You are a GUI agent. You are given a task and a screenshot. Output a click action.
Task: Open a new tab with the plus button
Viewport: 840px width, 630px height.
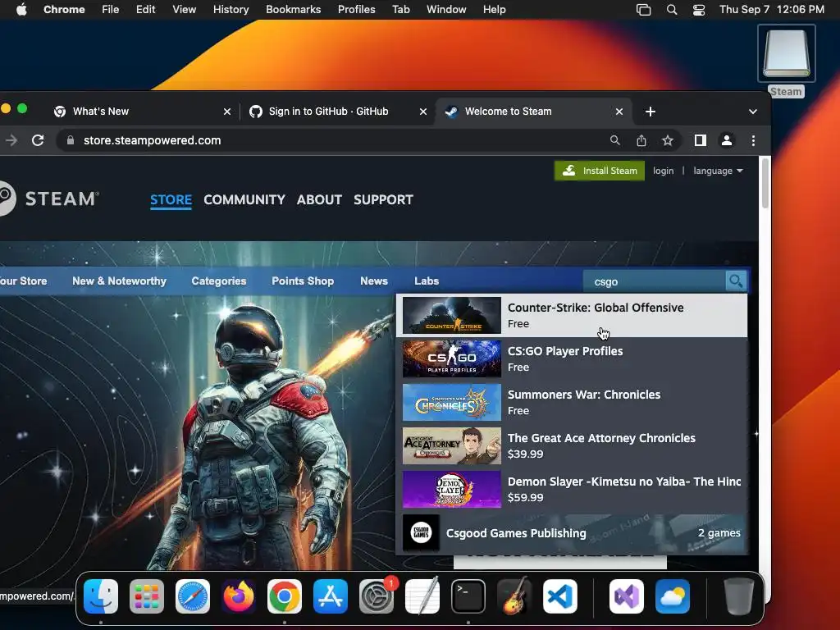(x=651, y=112)
